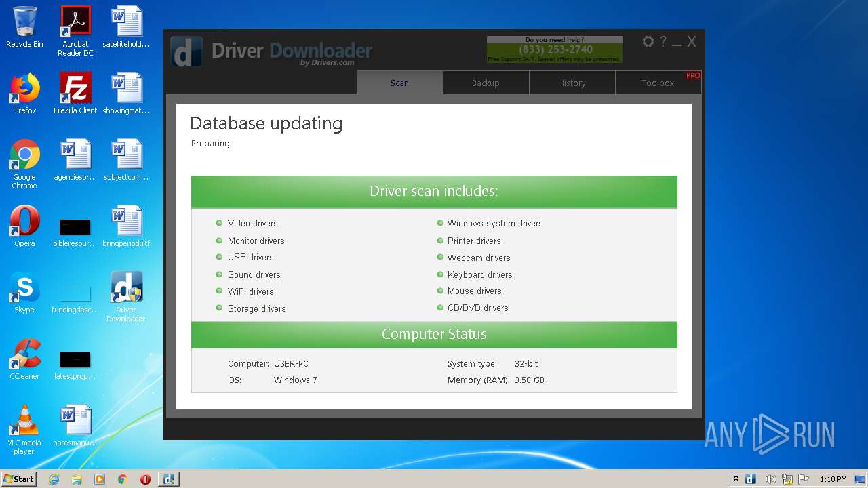Open Driver Downloader settings gear

click(x=648, y=41)
